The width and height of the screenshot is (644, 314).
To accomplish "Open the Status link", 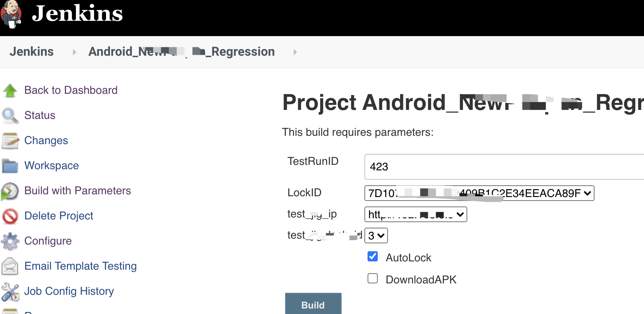I will coord(40,115).
